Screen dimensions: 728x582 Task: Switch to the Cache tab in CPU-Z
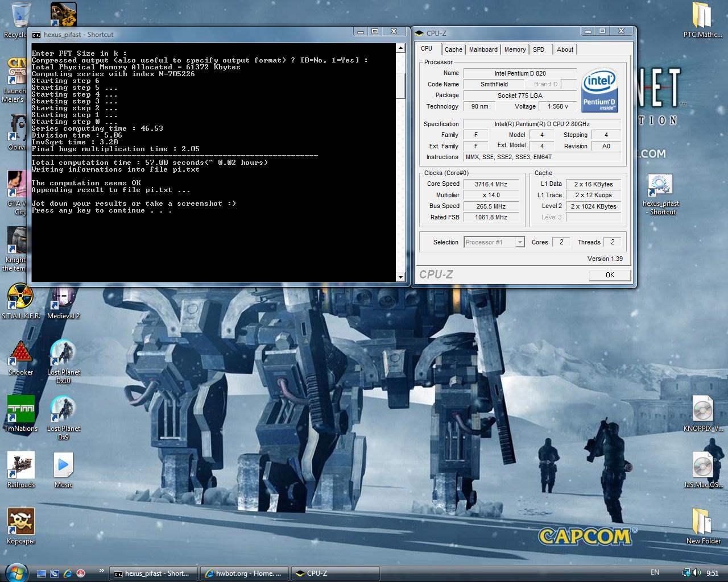[453, 49]
